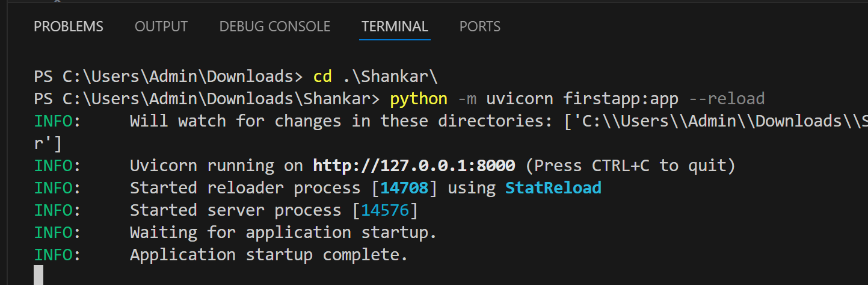Open the OUTPUT tab
This screenshot has width=868, height=285.
pyautogui.click(x=161, y=27)
